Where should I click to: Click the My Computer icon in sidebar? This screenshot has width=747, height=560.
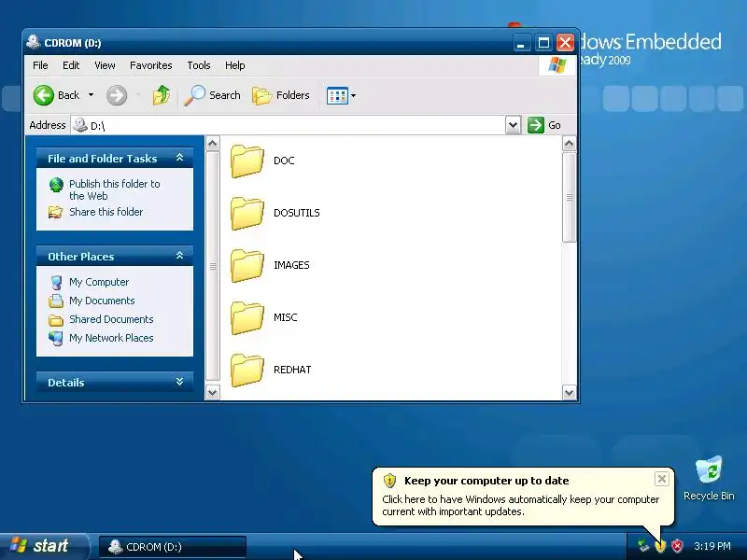56,283
